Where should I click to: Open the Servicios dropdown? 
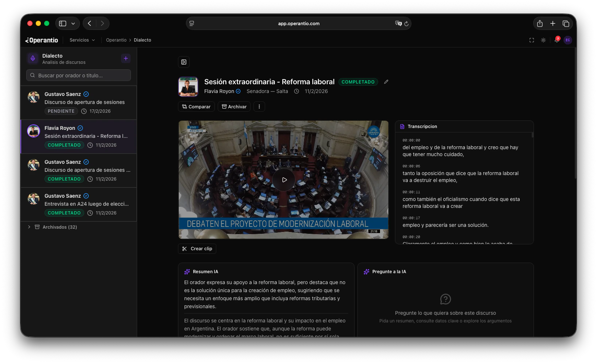click(82, 40)
